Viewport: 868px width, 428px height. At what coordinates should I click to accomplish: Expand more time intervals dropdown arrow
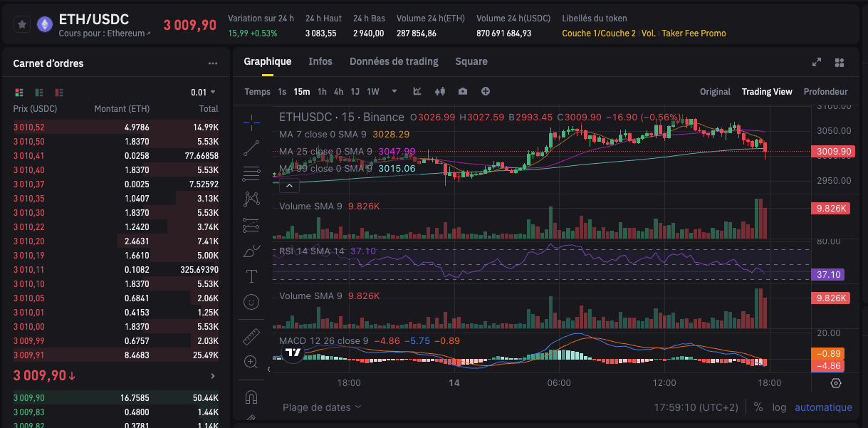tap(394, 91)
